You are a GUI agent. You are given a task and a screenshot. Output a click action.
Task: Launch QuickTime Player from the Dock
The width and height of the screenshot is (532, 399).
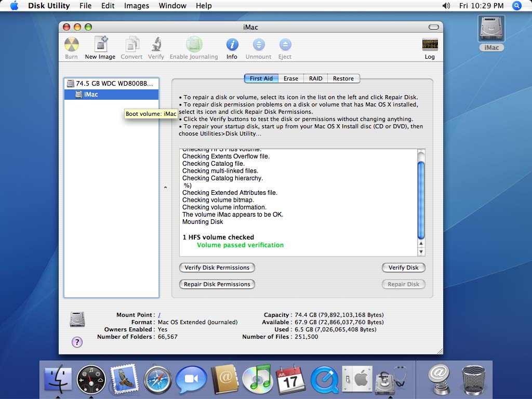[324, 380]
